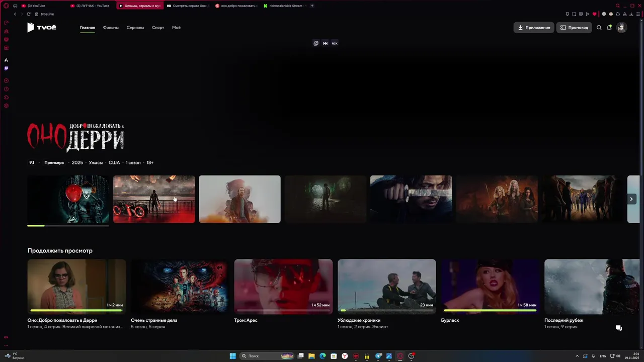Open Бурлеск title link
This screenshot has width=644, height=362.
click(x=450, y=320)
